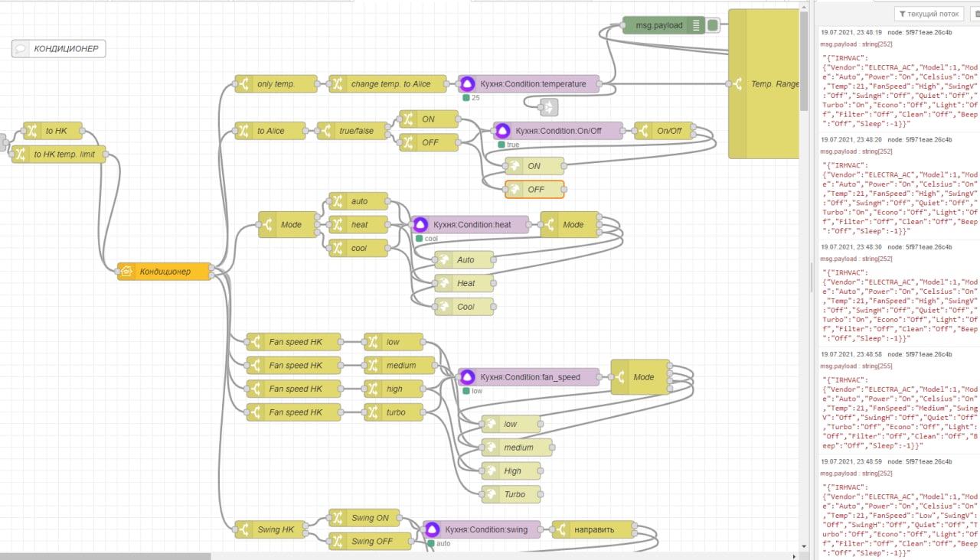
Task: Open node link in the 23:48:59 debug message
Action: tap(920, 462)
